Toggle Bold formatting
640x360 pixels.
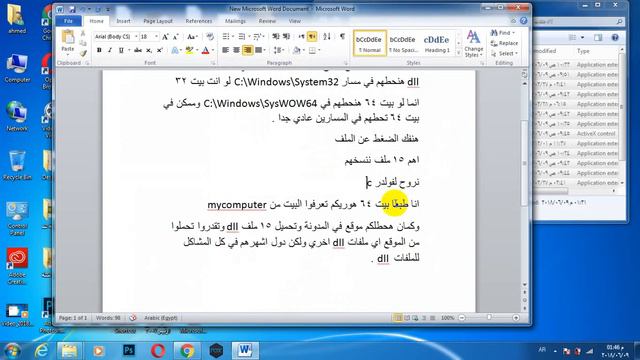point(99,50)
